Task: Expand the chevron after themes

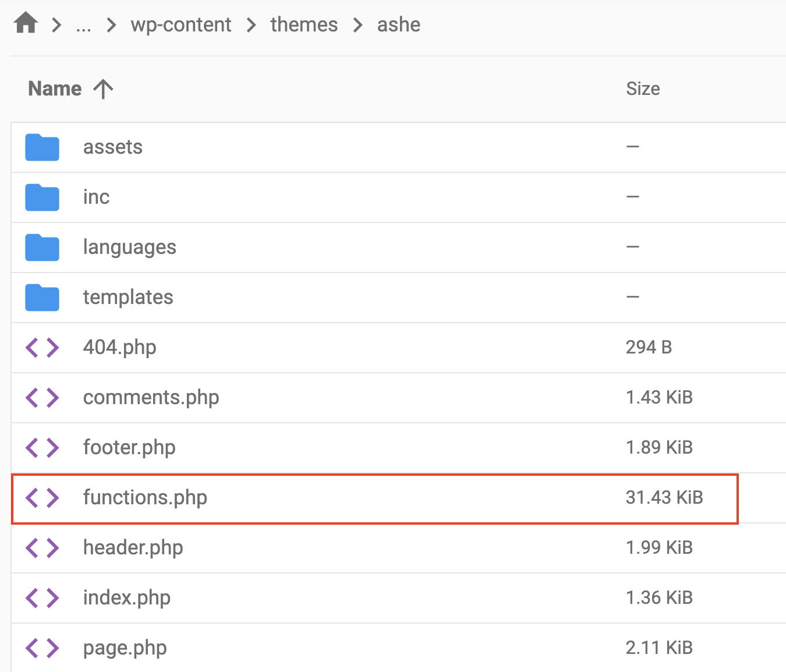Action: click(x=357, y=24)
